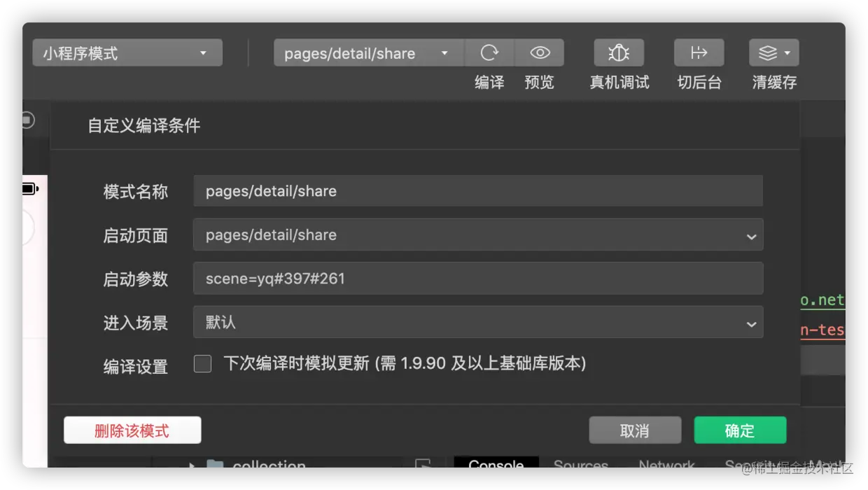The width and height of the screenshot is (868, 490).
Task: Click the stop circle icon at left edge
Action: click(x=27, y=120)
